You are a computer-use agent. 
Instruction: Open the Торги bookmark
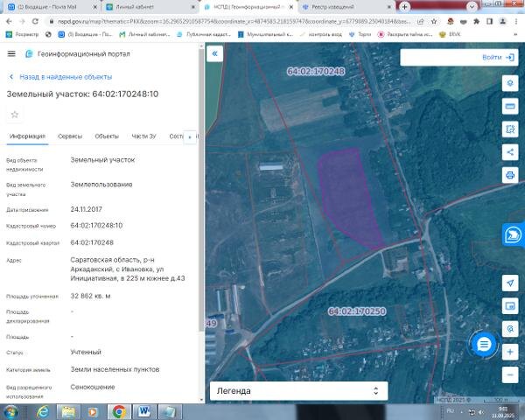pos(360,34)
